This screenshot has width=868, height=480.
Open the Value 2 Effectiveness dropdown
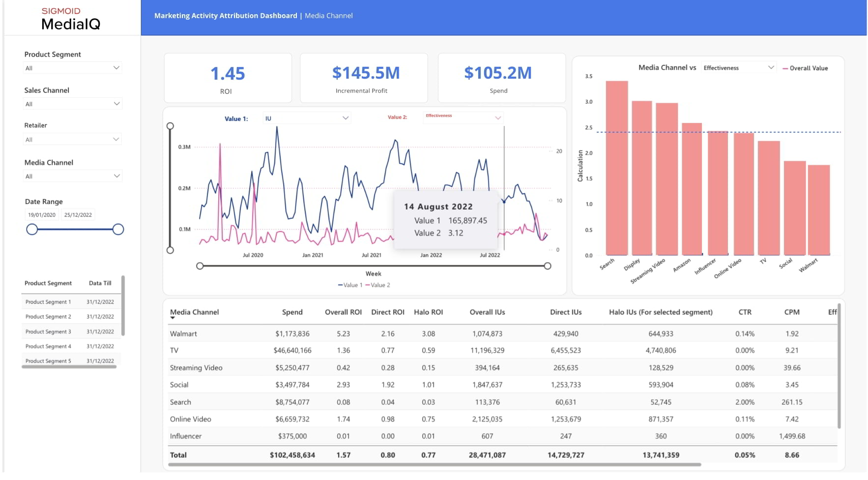coord(463,118)
